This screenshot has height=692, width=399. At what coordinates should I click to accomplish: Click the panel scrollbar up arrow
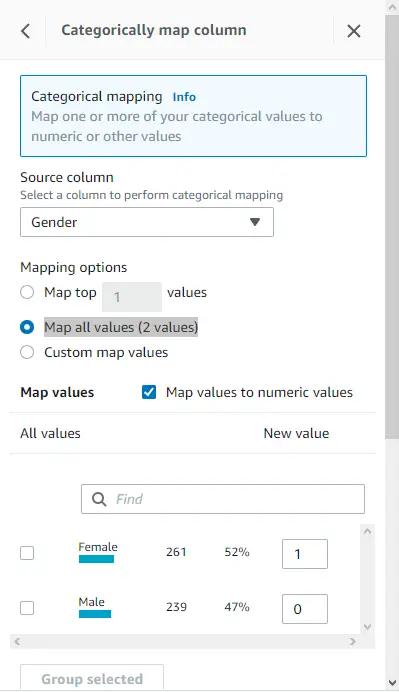click(392, 7)
